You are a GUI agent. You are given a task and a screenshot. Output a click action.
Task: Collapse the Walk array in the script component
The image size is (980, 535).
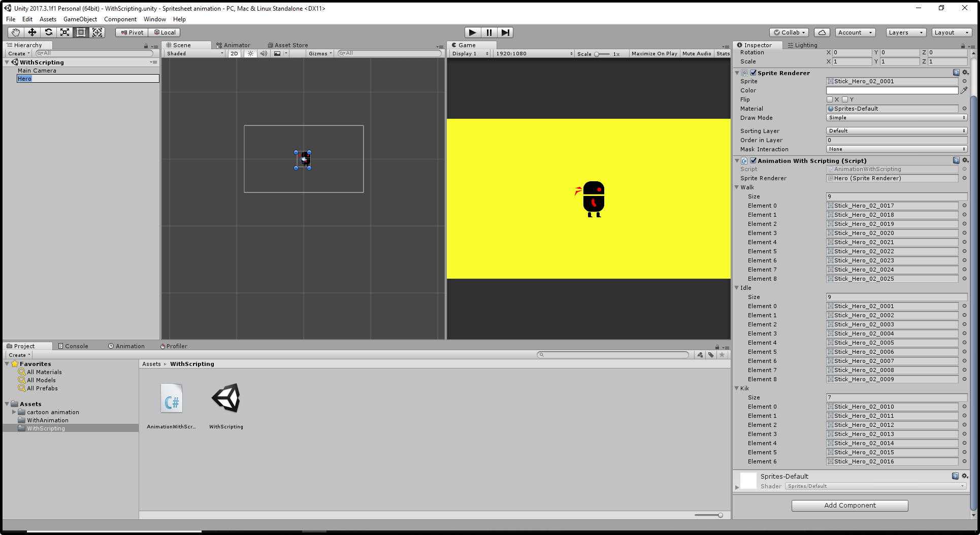point(737,187)
